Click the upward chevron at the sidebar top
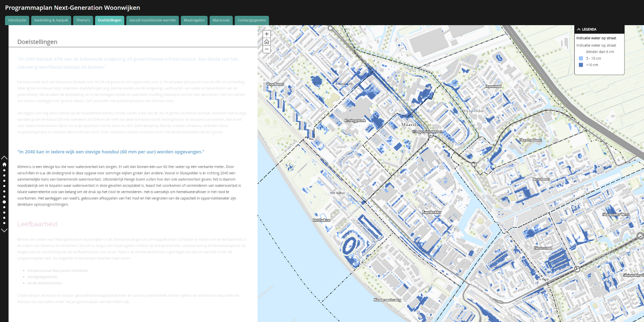Image resolution: width=644 pixels, height=322 pixels. 4,158
